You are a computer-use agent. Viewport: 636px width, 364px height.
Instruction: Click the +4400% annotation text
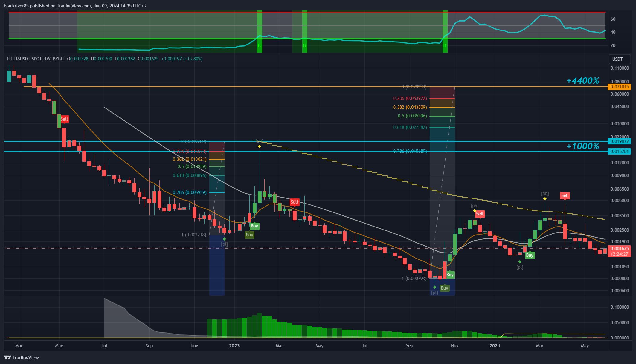(x=583, y=81)
